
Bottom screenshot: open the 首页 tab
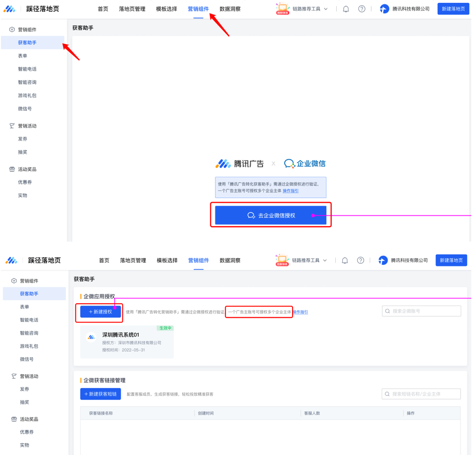tap(104, 260)
